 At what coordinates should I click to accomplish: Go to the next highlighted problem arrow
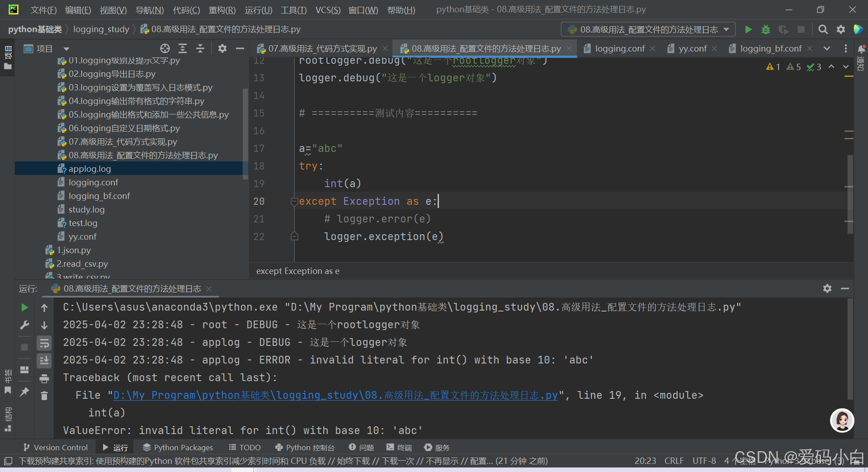(846, 67)
